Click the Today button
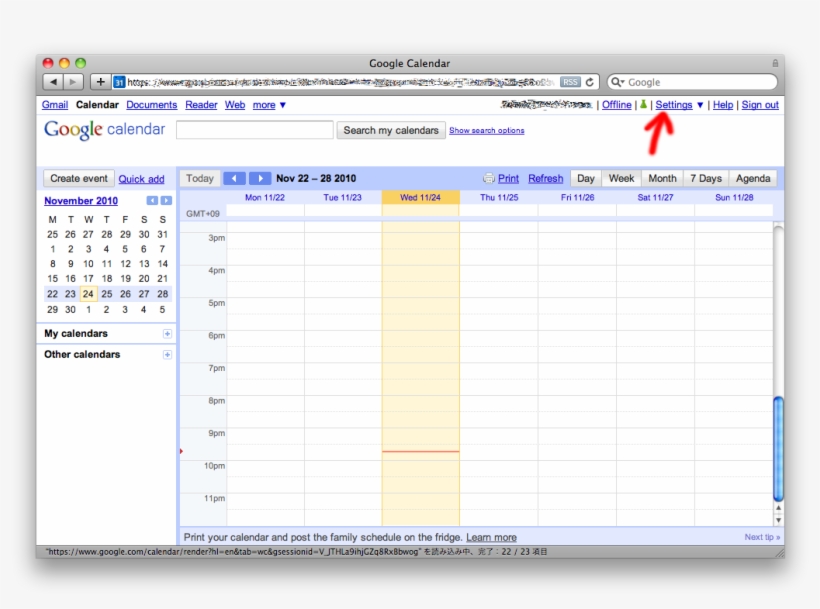The image size is (820, 609). pos(200,178)
